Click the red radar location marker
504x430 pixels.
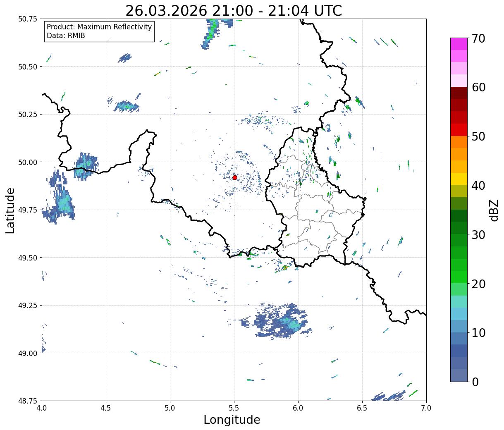pyautogui.click(x=235, y=177)
